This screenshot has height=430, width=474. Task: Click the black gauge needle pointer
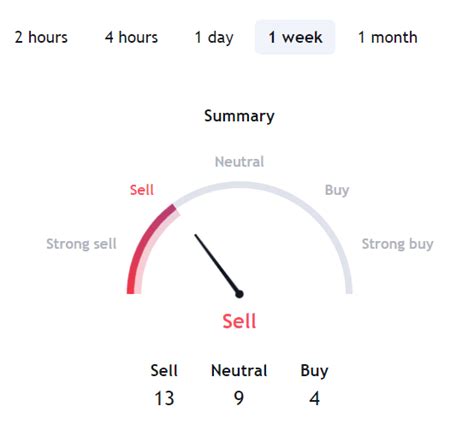tap(217, 263)
